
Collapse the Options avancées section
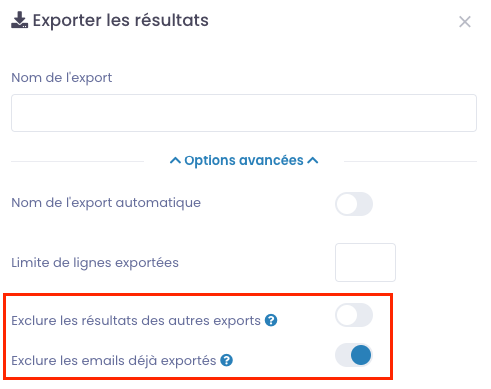click(x=244, y=161)
